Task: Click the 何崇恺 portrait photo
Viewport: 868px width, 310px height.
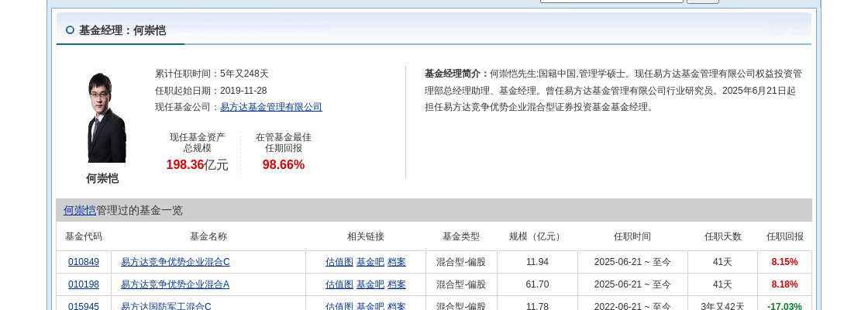Action: pyautogui.click(x=107, y=117)
